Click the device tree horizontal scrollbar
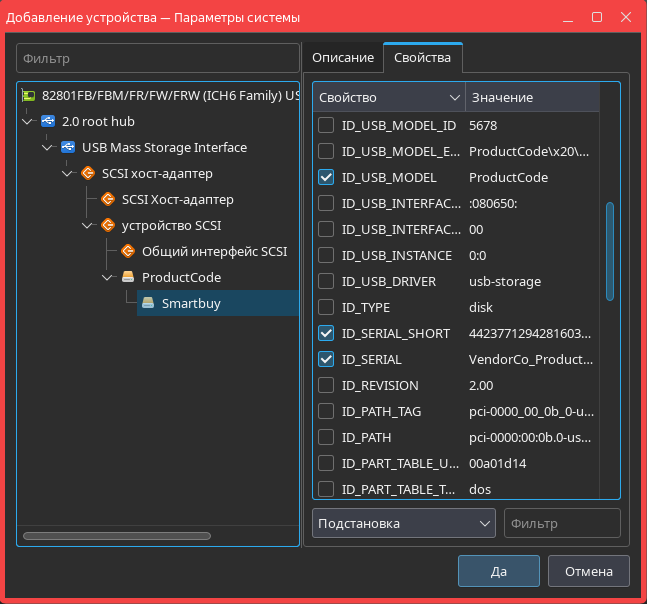The height and width of the screenshot is (604, 647). tap(148, 536)
